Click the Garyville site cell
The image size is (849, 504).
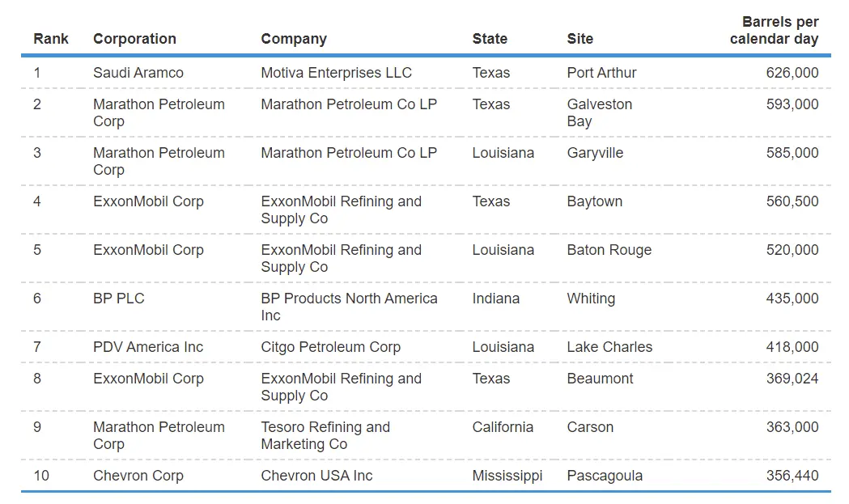(x=595, y=153)
